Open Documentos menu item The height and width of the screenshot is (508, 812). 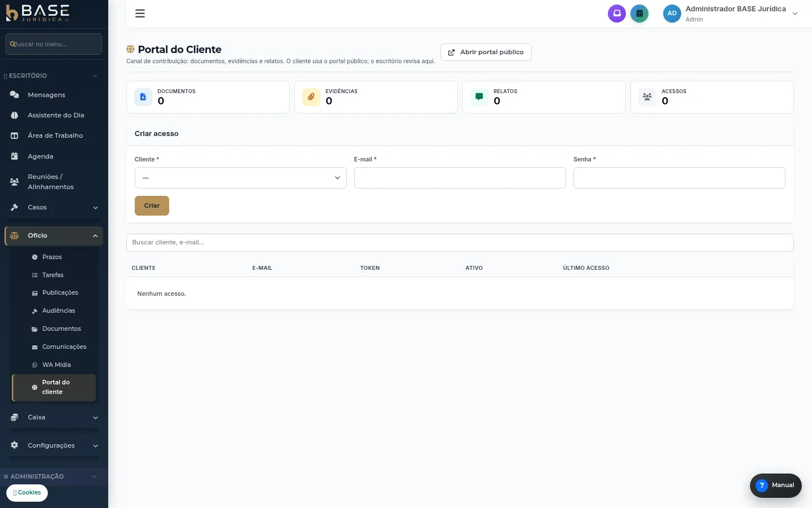tap(54, 329)
